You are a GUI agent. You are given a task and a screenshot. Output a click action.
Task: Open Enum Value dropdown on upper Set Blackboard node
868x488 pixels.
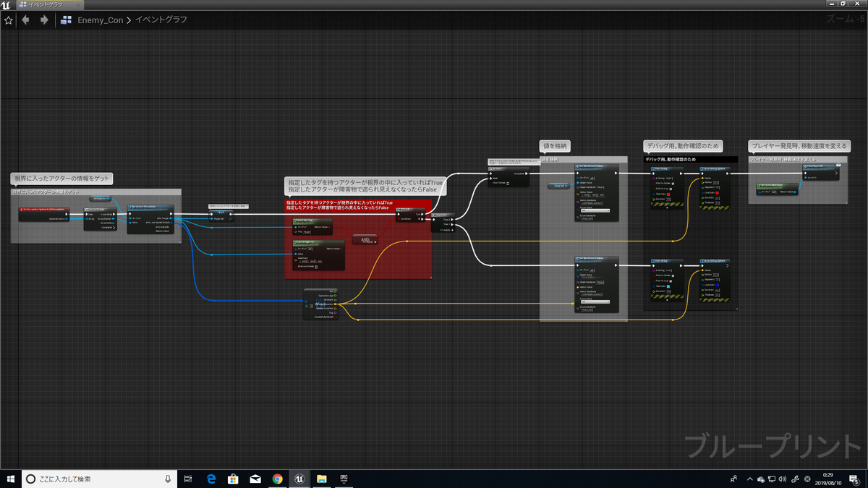coord(595,210)
